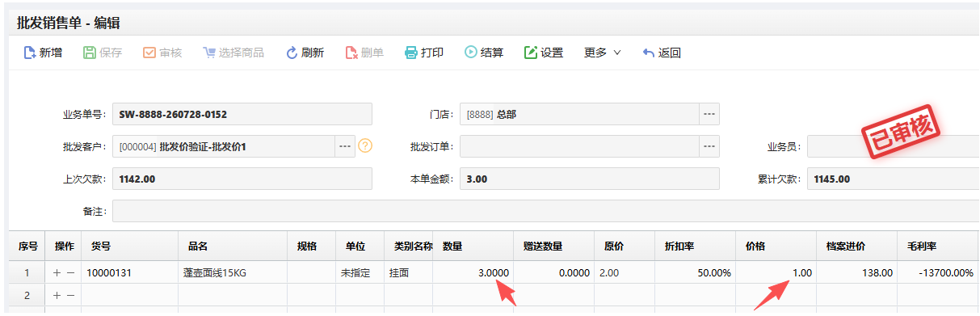Click the 档案进价 column header
The image size is (980, 316).
point(856,246)
